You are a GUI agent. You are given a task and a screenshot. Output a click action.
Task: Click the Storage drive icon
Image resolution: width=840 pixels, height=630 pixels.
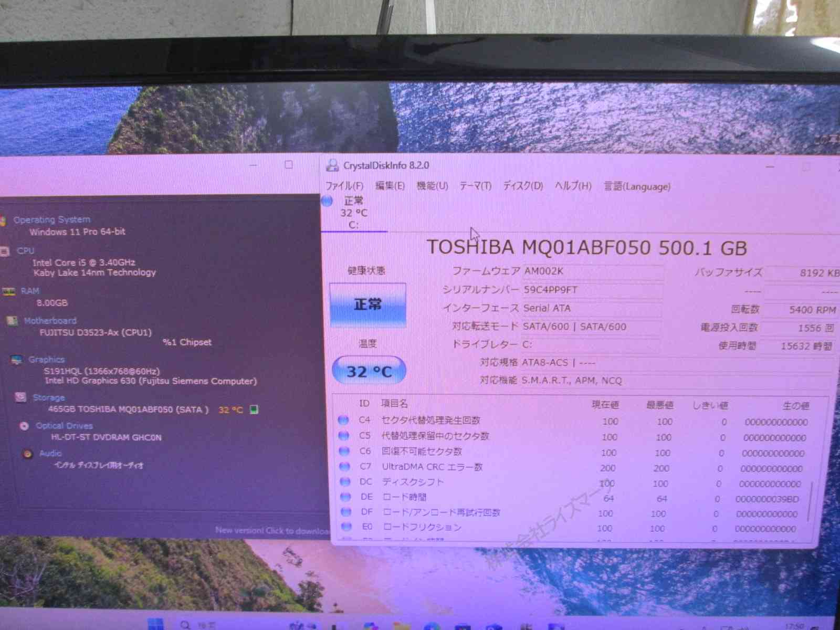point(21,397)
